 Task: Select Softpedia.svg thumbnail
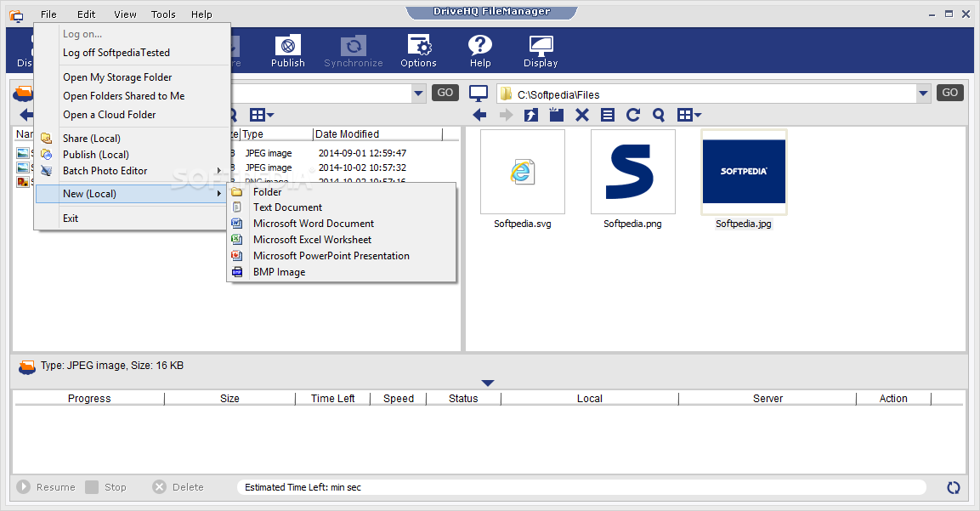pyautogui.click(x=523, y=172)
